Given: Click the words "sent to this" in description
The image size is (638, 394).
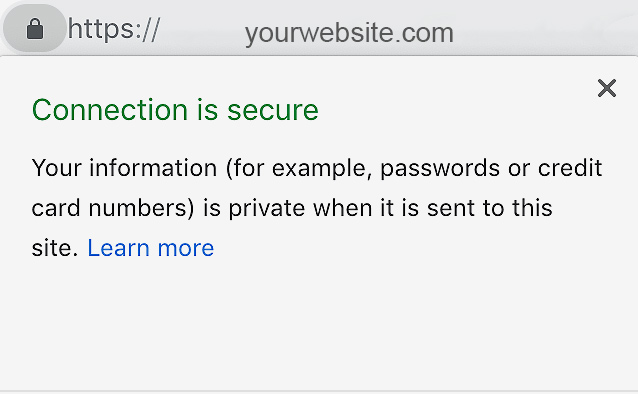Looking at the screenshot, I should point(489,208).
